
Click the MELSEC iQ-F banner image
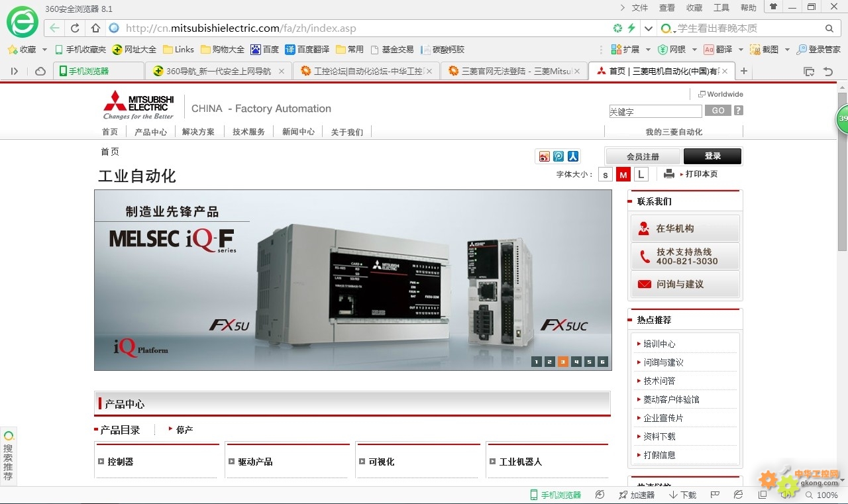pyautogui.click(x=353, y=280)
